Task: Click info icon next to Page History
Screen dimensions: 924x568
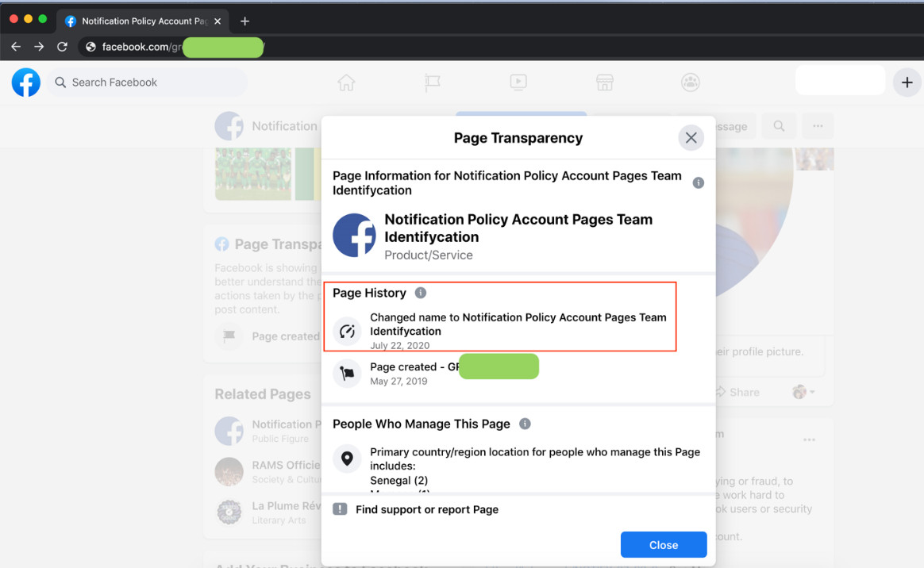Action: tap(421, 293)
